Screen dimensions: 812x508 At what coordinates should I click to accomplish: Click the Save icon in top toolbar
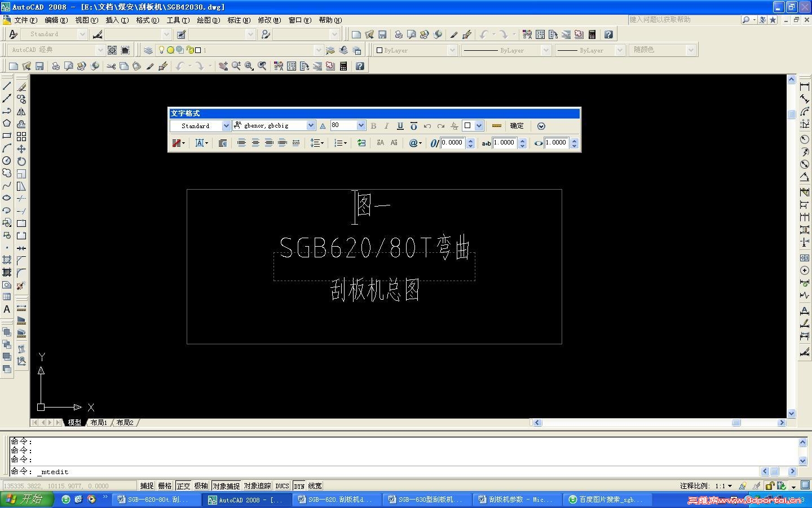point(382,34)
